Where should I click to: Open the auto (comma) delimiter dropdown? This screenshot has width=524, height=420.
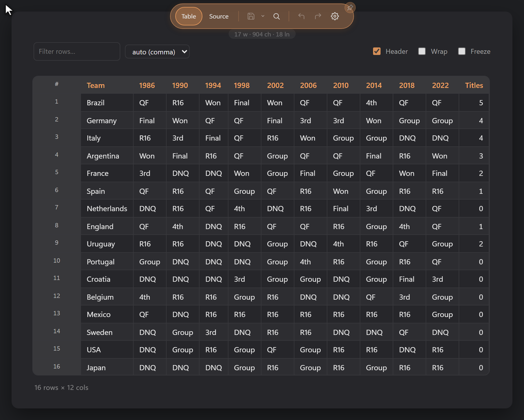157,52
